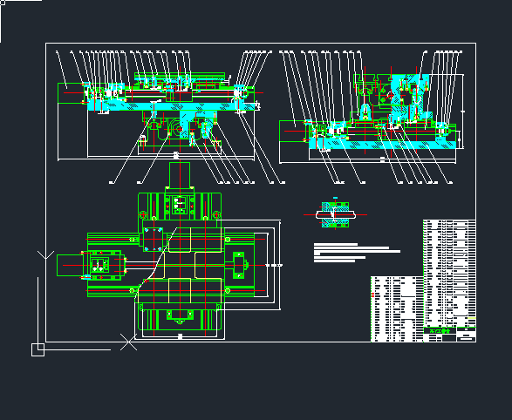Click the Y axis arrow of UCS icon
Screen dimensions: 512x420
(x=45, y=255)
